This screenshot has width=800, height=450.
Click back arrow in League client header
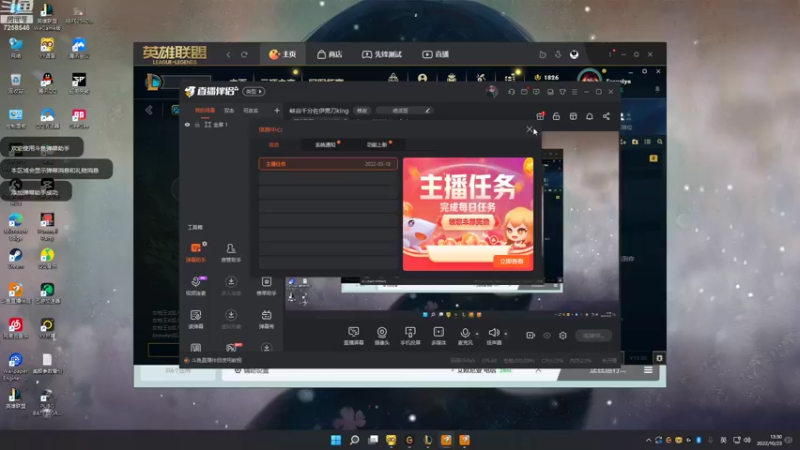tap(229, 55)
